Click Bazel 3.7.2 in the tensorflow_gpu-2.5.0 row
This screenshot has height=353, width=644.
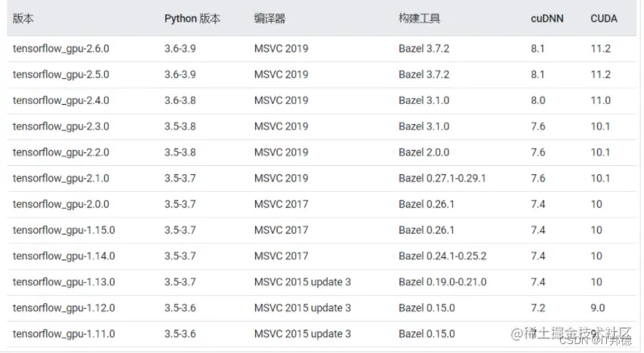coord(424,75)
